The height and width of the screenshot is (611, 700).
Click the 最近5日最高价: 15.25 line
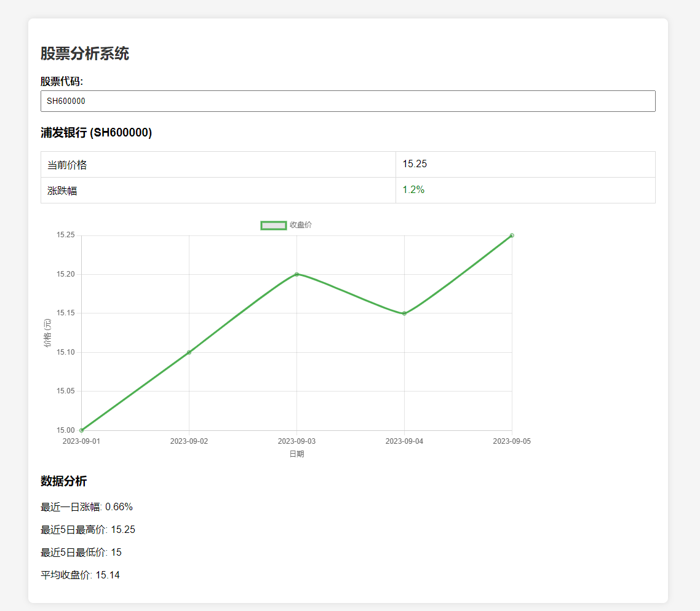[x=88, y=530]
